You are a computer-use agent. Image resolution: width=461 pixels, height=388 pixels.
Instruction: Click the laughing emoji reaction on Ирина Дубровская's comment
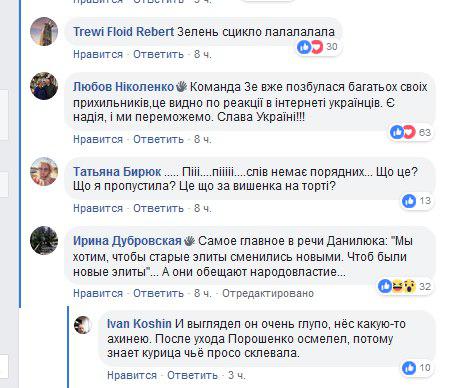coord(398,286)
